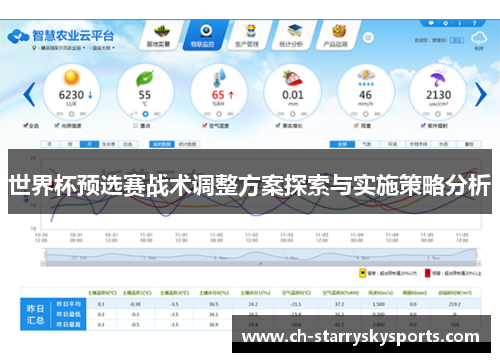Click the right handle of chart range navigator
Viewport: 500px width, 362px height.
coord(476,255)
